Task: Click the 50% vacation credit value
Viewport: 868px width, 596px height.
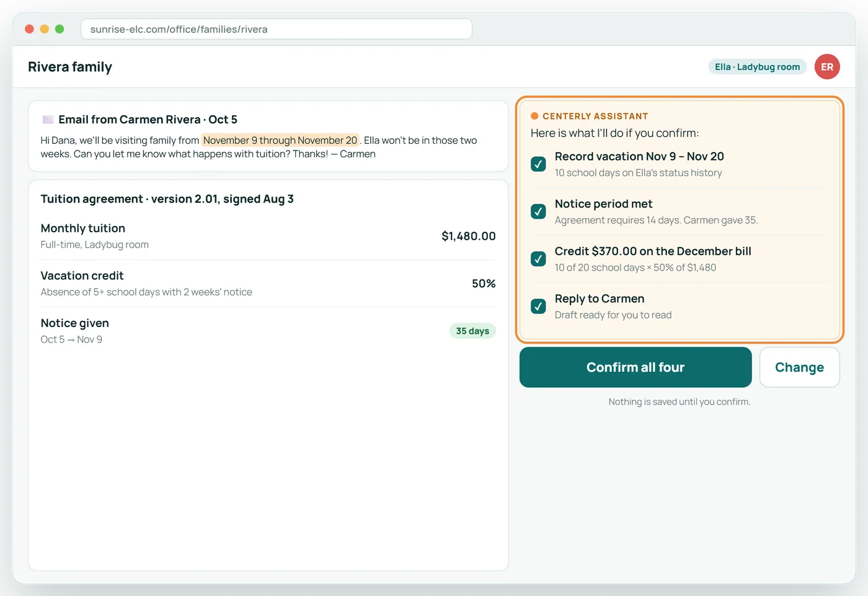Action: click(484, 284)
